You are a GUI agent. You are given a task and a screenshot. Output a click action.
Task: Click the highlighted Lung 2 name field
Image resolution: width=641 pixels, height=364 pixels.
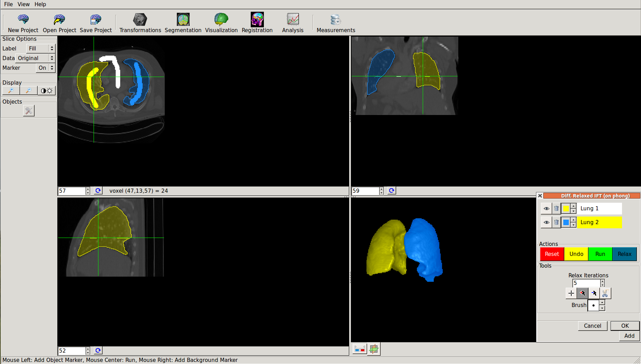pyautogui.click(x=600, y=222)
